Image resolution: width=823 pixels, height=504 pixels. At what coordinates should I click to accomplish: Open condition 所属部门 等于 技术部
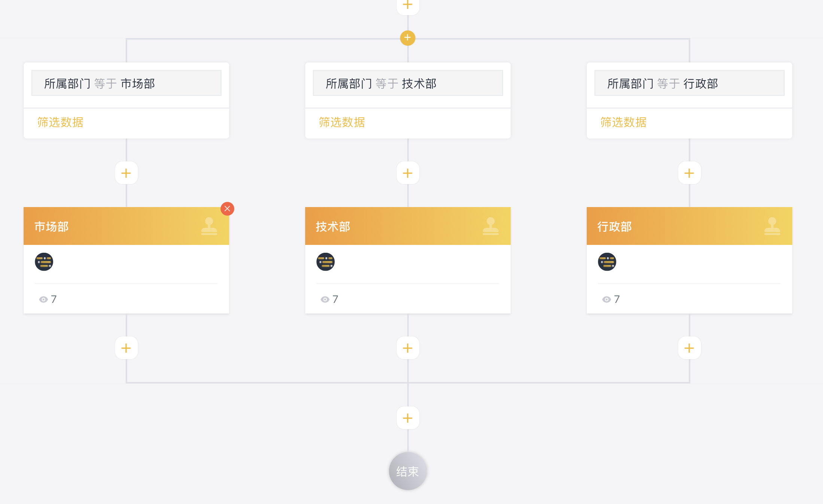point(408,84)
